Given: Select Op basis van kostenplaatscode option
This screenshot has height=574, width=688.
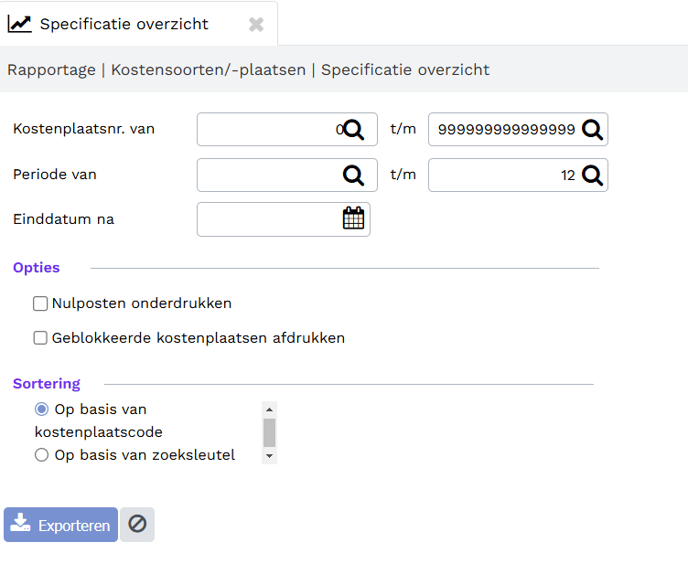Looking at the screenshot, I should [x=42, y=409].
